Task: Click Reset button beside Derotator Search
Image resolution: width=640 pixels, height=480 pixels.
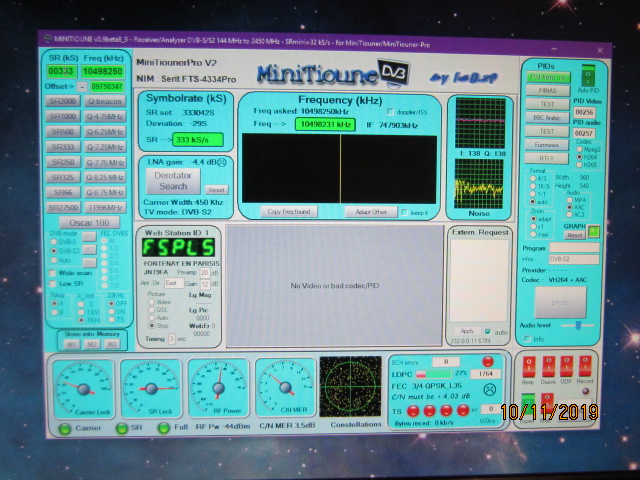Action: (x=216, y=190)
